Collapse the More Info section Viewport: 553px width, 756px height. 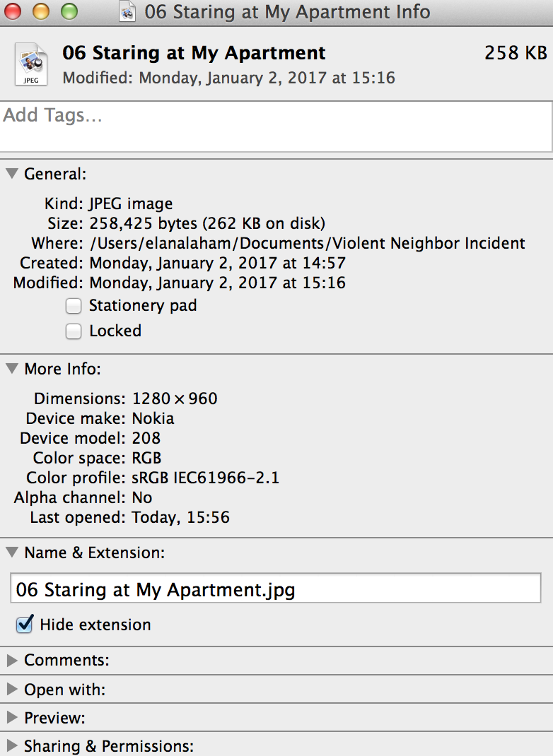click(12, 369)
